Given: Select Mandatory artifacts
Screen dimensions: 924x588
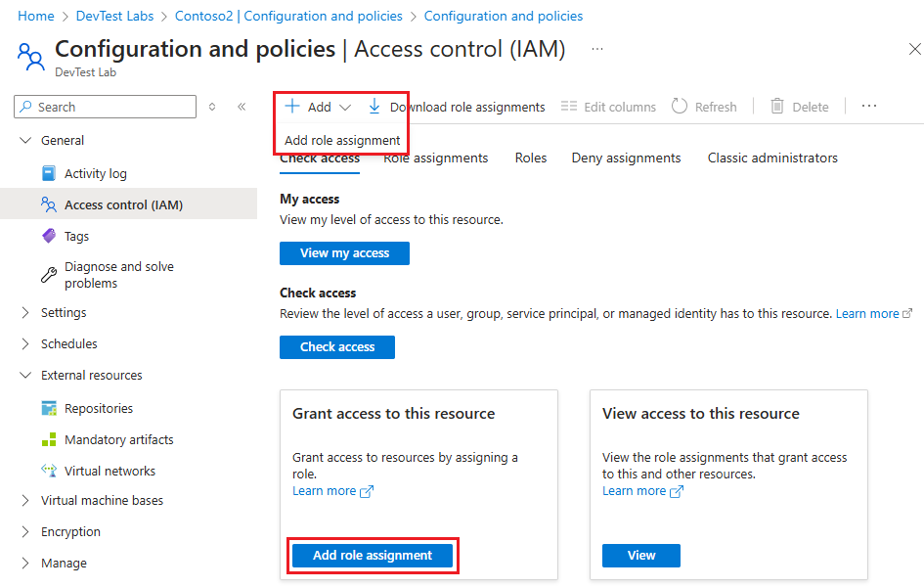Looking at the screenshot, I should (x=119, y=439).
